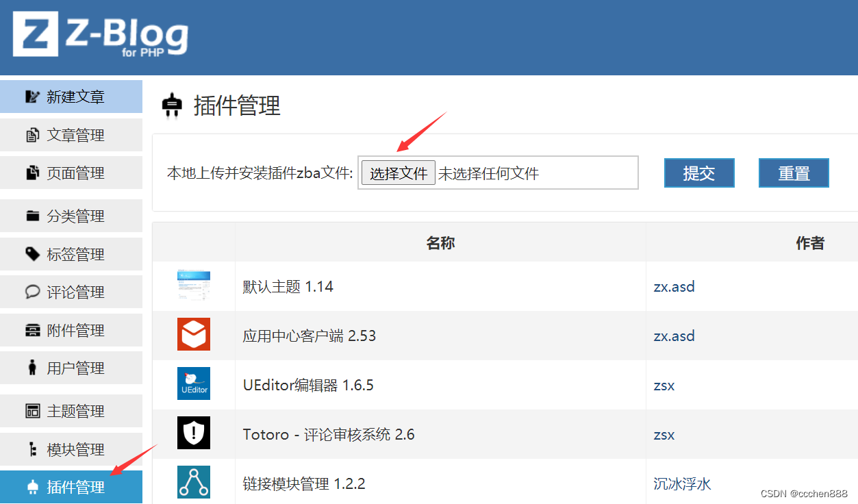Click the Totoro shield icon
The height and width of the screenshot is (504, 858).
[194, 433]
